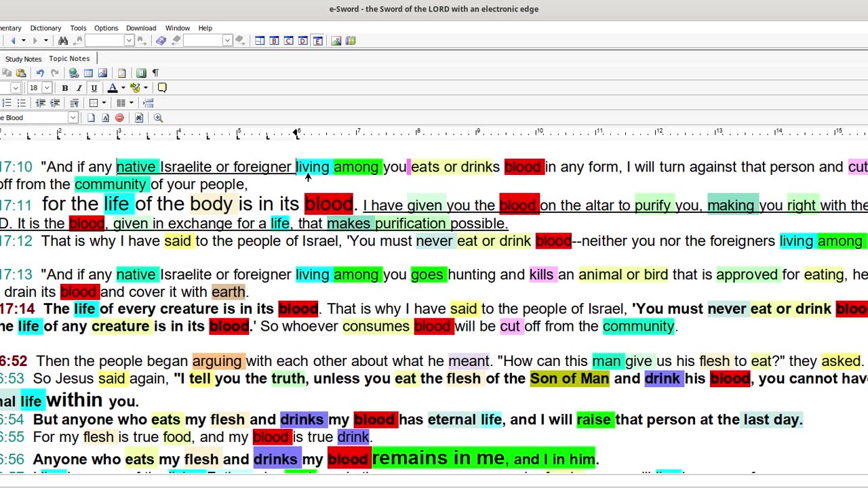Open the graphics viewer picture icon

click(336, 41)
